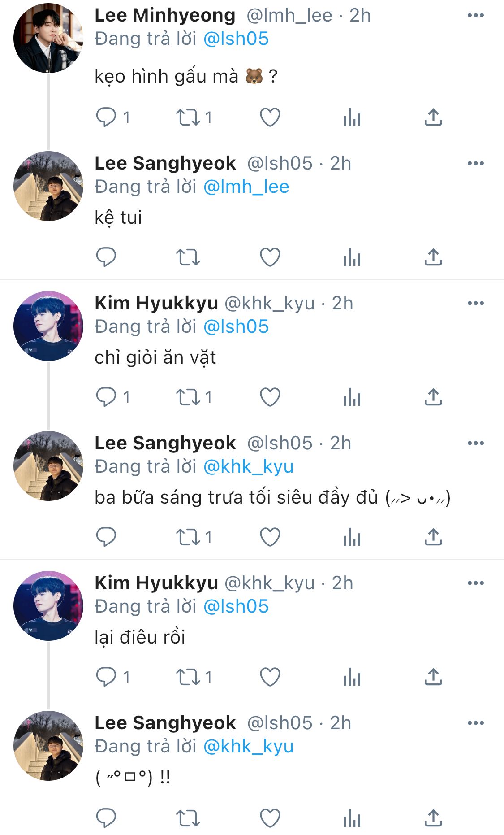View analytics for the "lại điêu rồi" tweet
Screen dimensions: 504x835
352,677
